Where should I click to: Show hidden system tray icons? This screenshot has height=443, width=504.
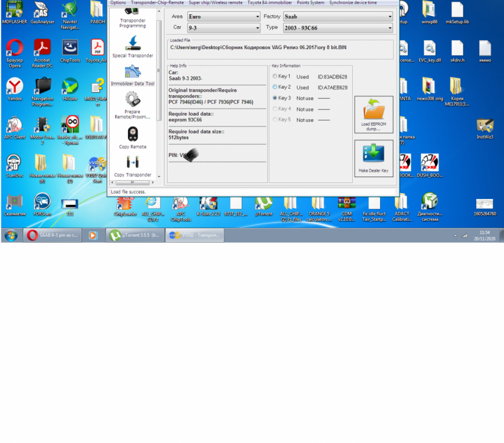(455, 236)
